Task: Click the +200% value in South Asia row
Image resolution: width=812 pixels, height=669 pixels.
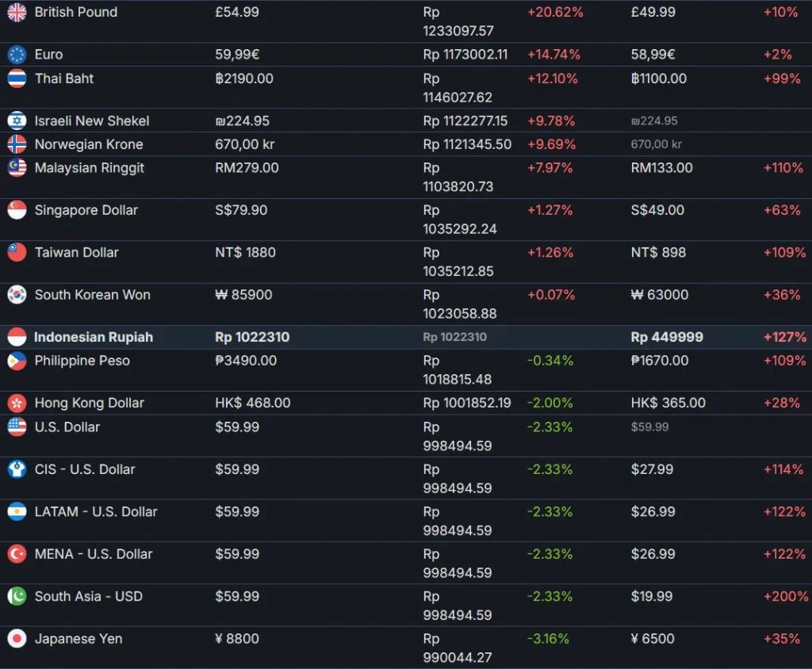Action: coord(786,596)
